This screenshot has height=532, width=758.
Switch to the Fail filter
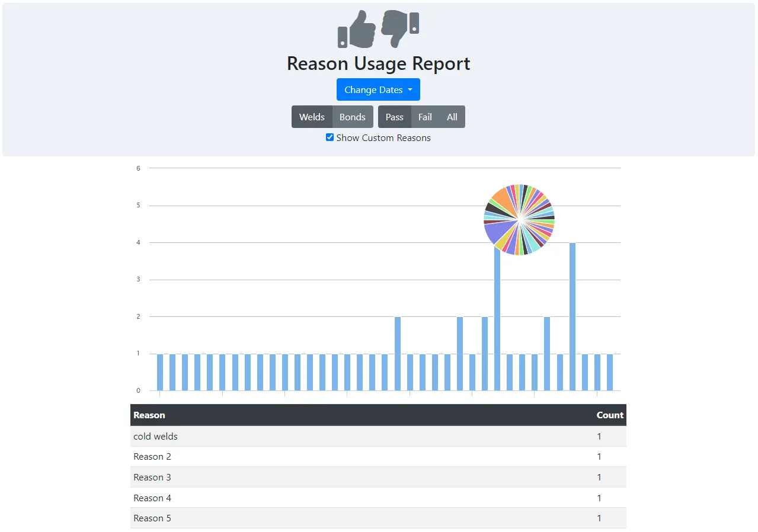425,117
